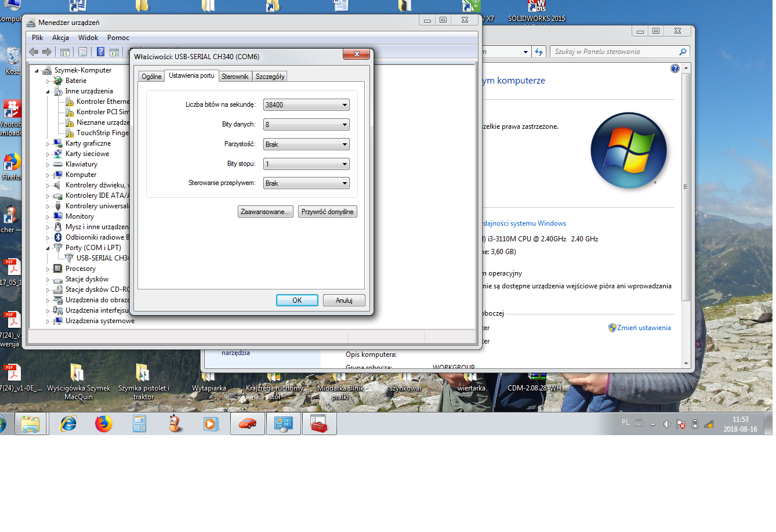
Task: Switch to the Ogólne tab
Action: pos(152,77)
